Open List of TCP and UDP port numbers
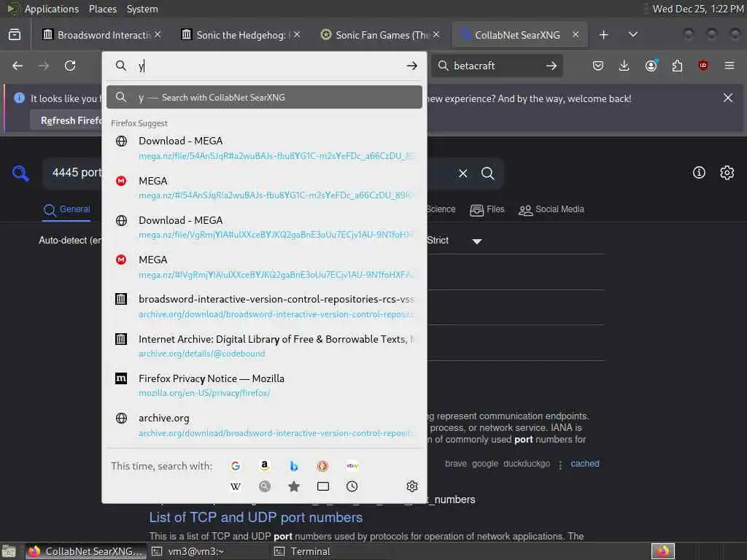The height and width of the screenshot is (560, 747). tap(256, 518)
